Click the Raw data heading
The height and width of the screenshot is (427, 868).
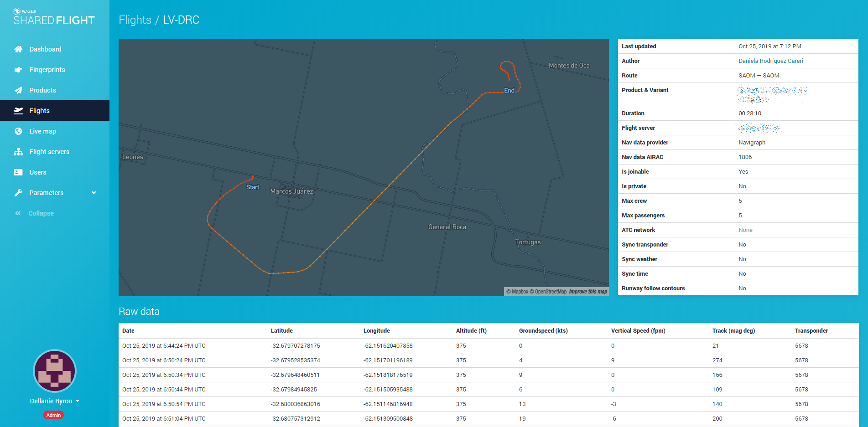click(139, 312)
